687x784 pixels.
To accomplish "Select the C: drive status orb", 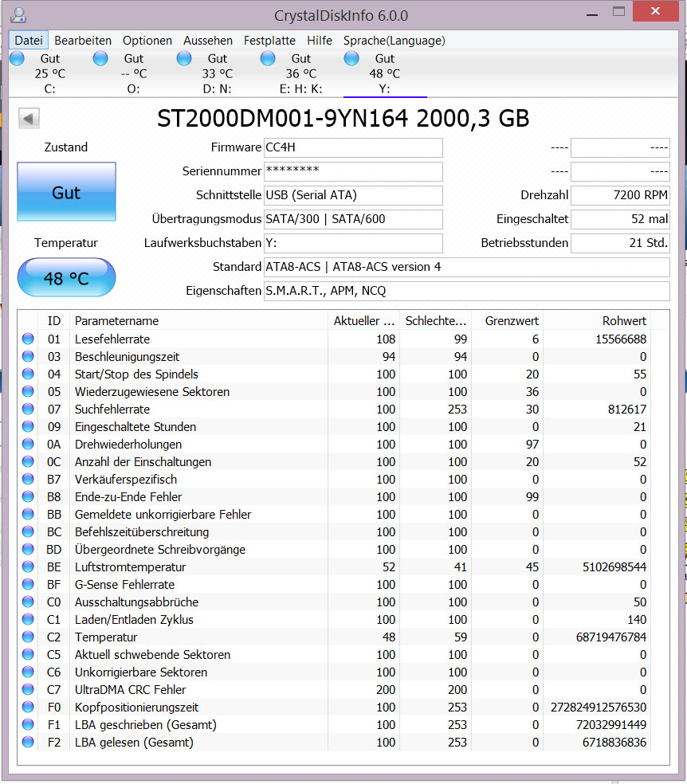I will 17,58.
